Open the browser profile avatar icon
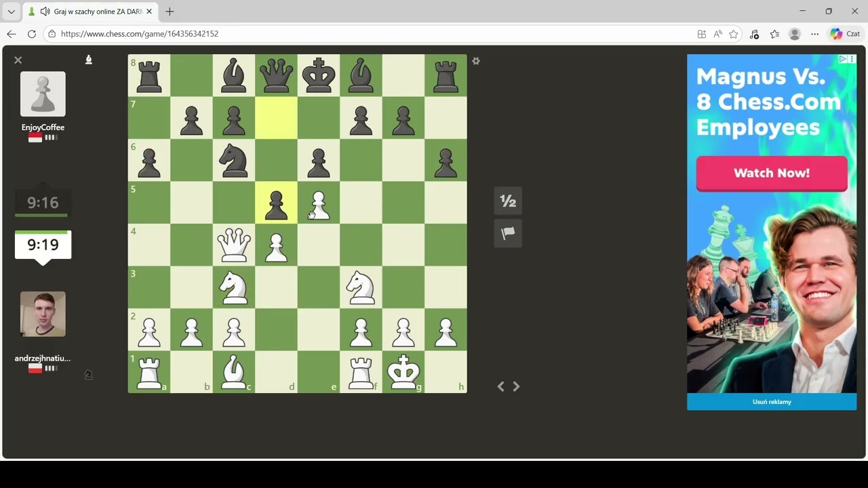 795,34
